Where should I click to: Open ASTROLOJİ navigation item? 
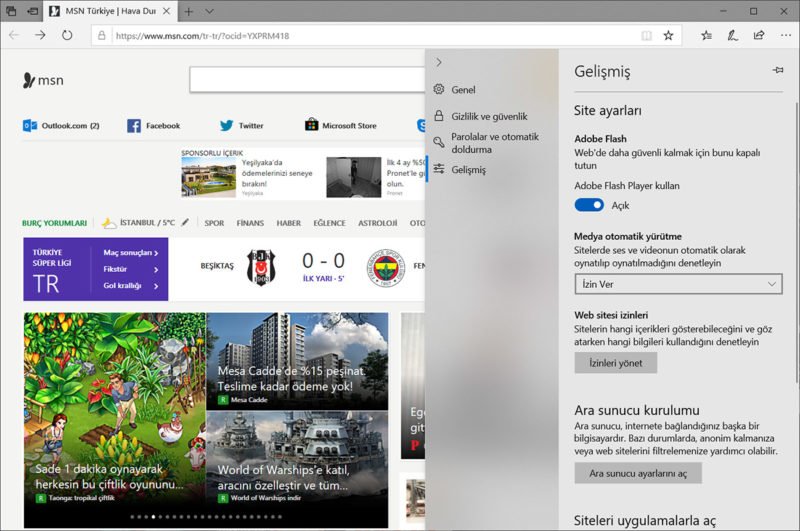[378, 223]
